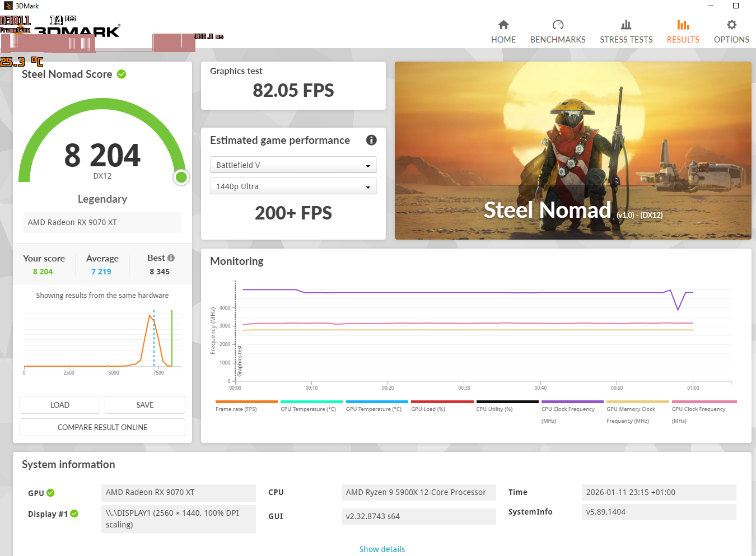This screenshot has height=556, width=756.
Task: Click the Graphics test 82.05 FPS value
Action: [x=293, y=90]
